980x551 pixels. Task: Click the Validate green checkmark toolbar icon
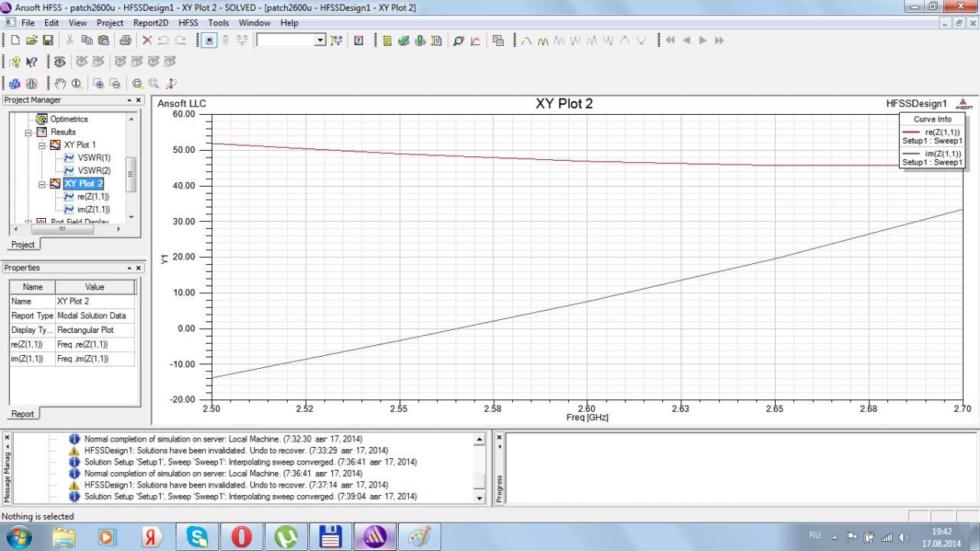click(403, 41)
